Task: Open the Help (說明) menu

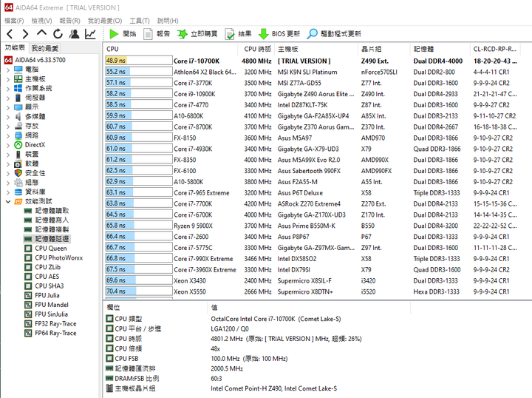Action: click(x=168, y=21)
